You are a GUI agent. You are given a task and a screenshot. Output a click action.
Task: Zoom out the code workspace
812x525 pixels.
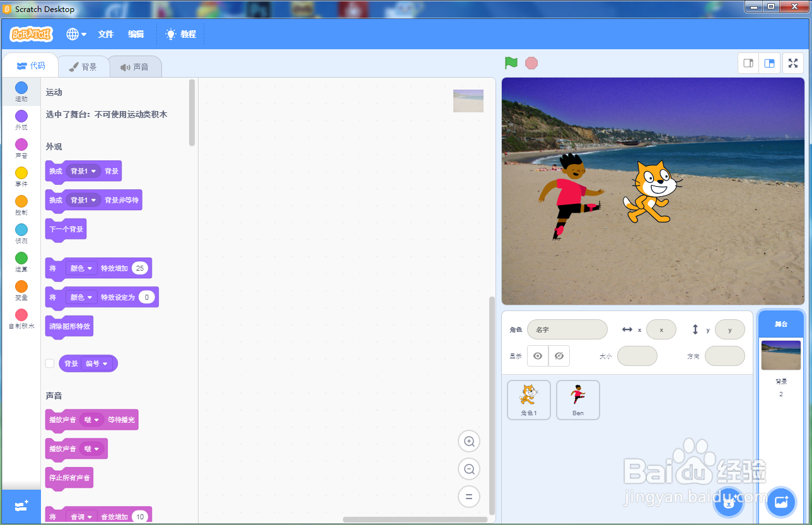[469, 469]
